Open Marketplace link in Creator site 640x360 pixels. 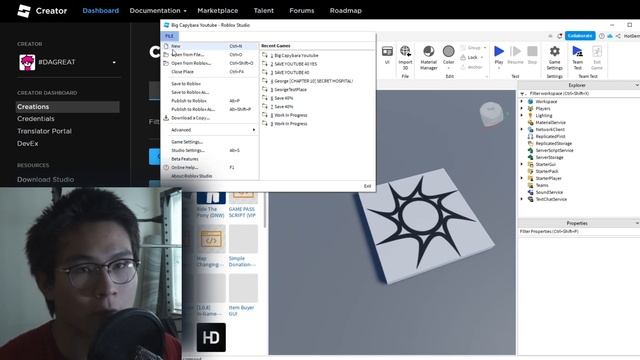tap(218, 11)
